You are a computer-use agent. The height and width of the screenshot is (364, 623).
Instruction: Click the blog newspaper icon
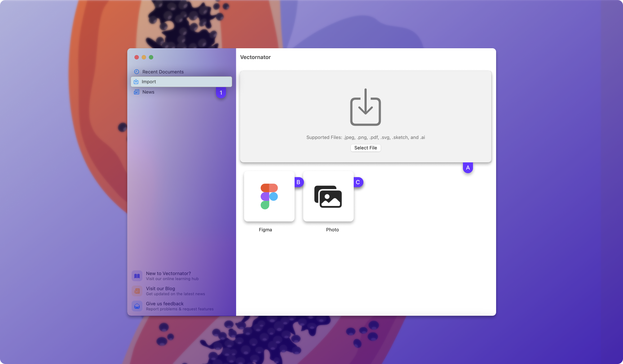(137, 291)
